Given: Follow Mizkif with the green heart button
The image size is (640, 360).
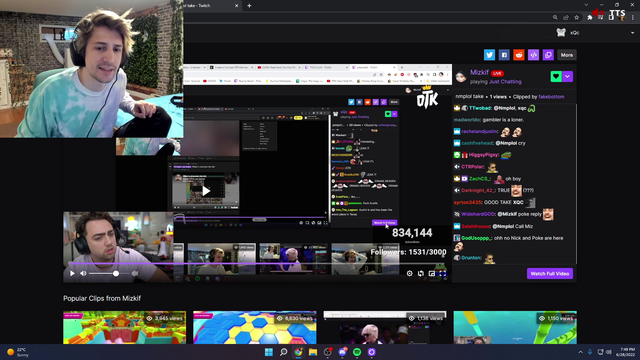Looking at the screenshot, I should click(556, 76).
